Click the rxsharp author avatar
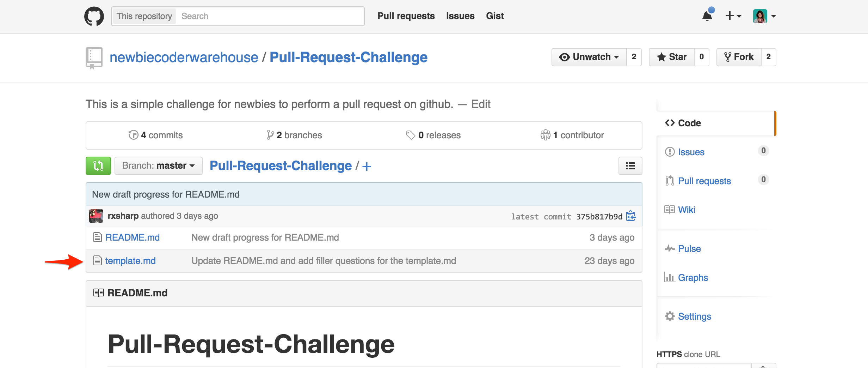The height and width of the screenshot is (368, 868). 96,216
